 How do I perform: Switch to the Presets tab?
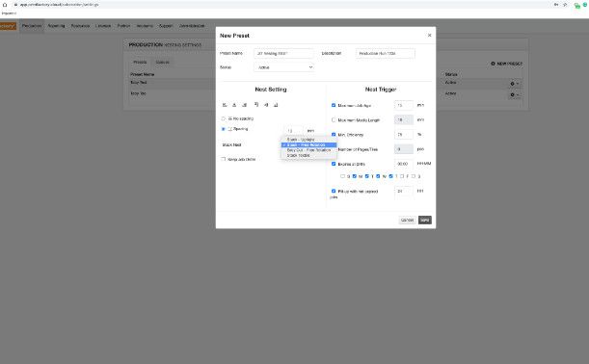[x=140, y=63]
